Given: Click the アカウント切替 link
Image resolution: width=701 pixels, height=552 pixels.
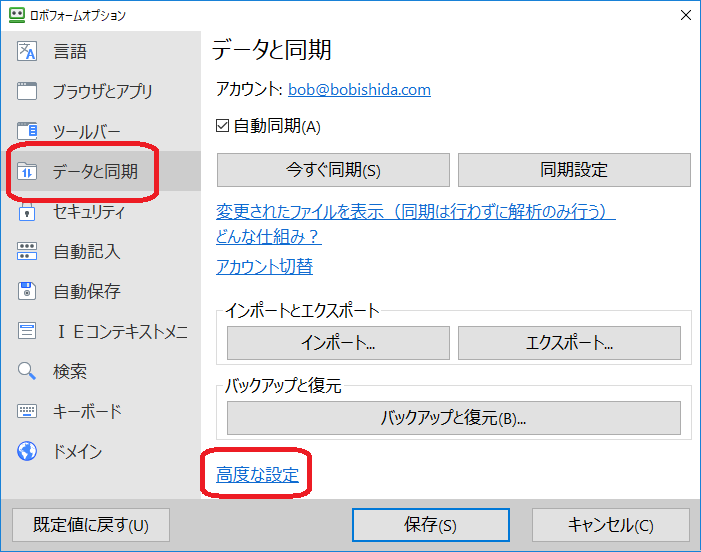Looking at the screenshot, I should pos(264,266).
